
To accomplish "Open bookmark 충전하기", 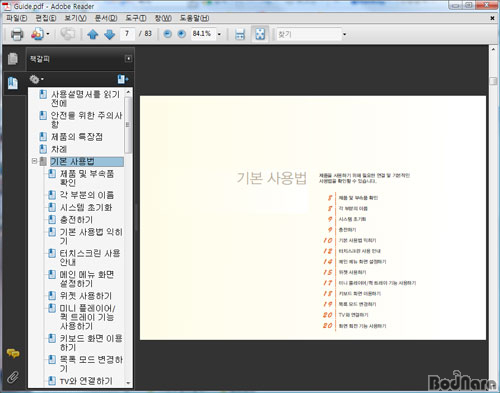I will [76, 220].
